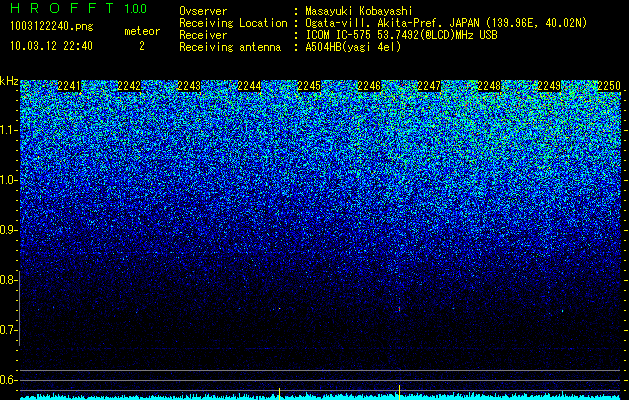629x400 pixels.
Task: Click the 0.6 kHz axis label
Action: pyautogui.click(x=8, y=380)
